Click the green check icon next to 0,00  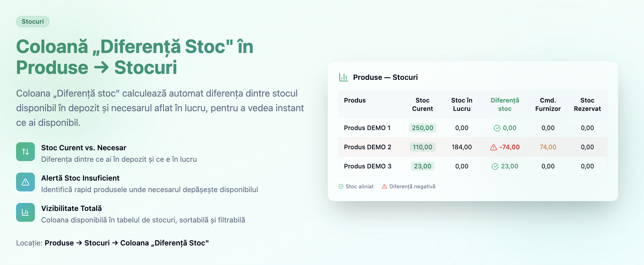click(497, 128)
